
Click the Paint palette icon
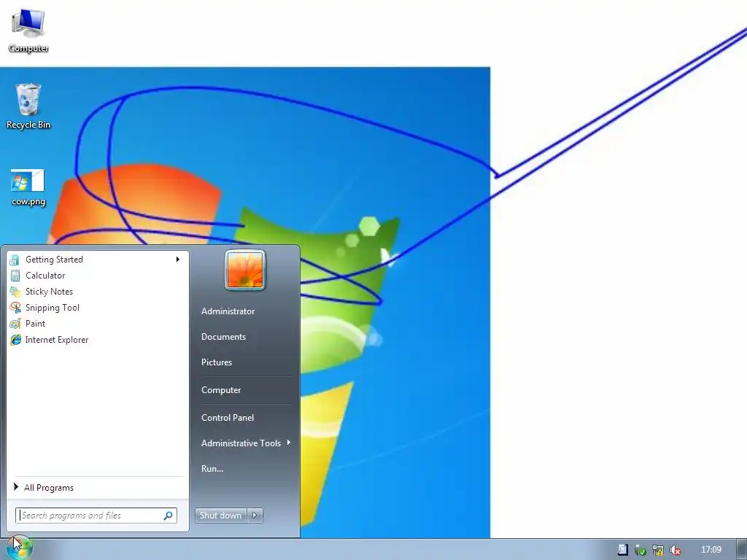[15, 324]
